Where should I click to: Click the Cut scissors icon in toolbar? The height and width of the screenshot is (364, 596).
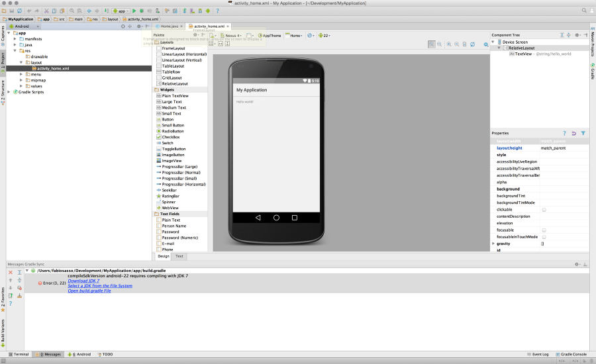[46, 11]
